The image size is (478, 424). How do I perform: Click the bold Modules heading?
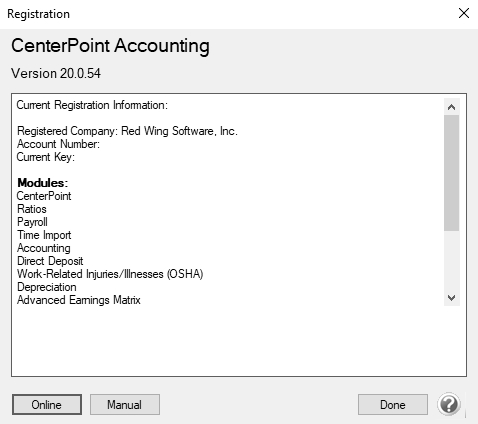click(43, 183)
